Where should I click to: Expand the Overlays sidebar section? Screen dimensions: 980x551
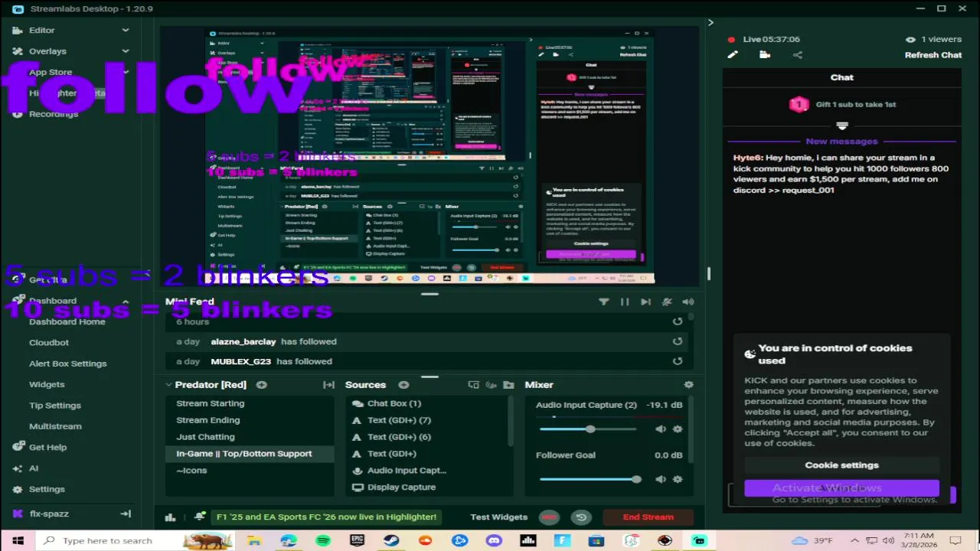[126, 51]
